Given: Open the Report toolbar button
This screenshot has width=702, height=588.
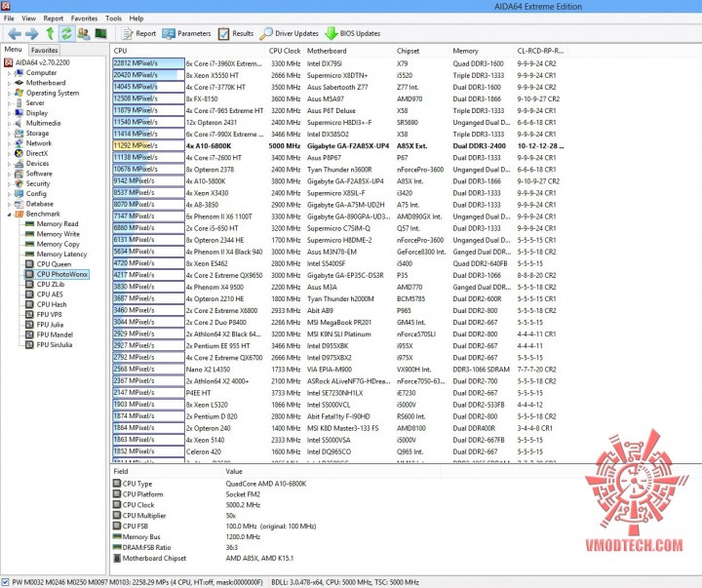Looking at the screenshot, I should point(138,33).
